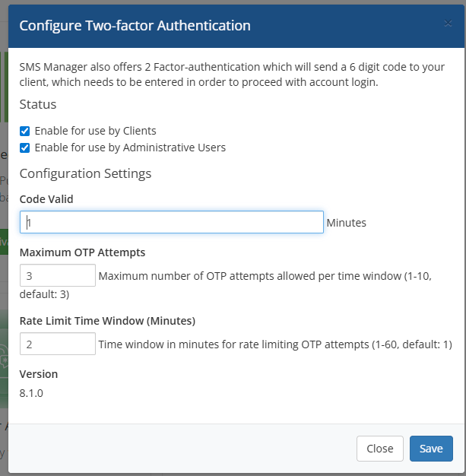Click the Configure Two-factor Authentication title
The image size is (466, 476).
[135, 26]
